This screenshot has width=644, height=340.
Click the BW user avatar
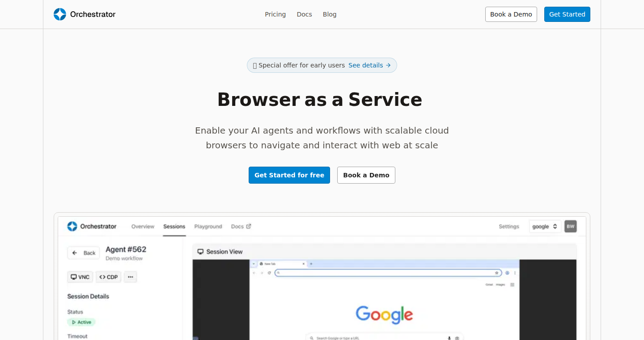[x=571, y=227]
